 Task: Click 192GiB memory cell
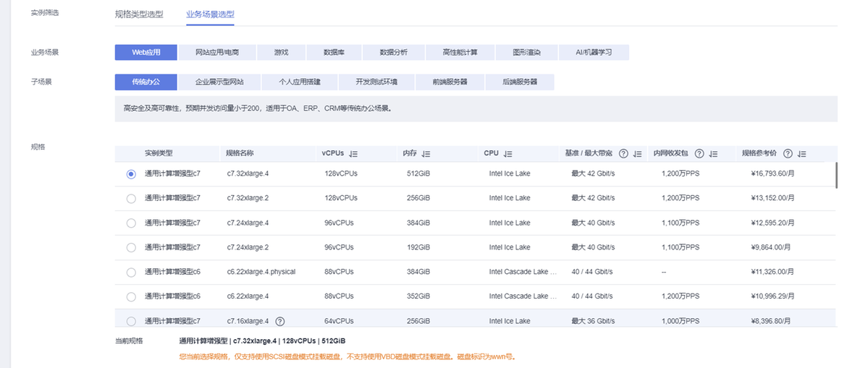coord(418,247)
